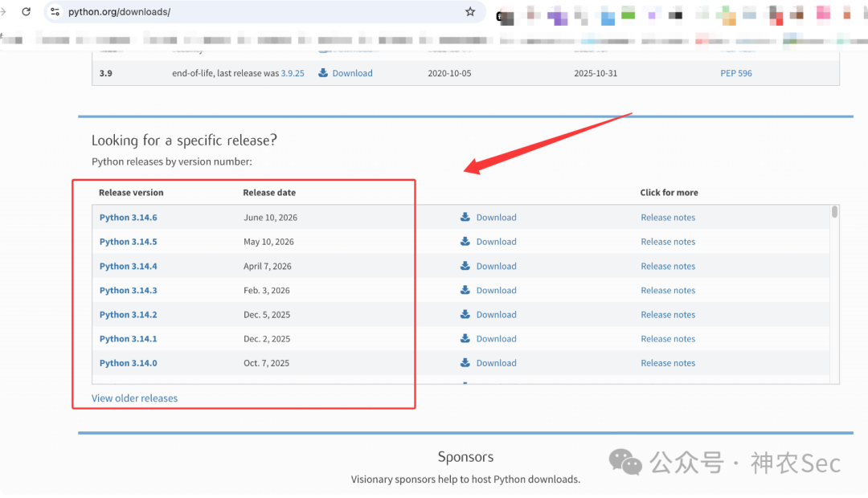The image size is (868, 498).
Task: Click download icon for Python 3.14.0
Action: [x=465, y=362]
